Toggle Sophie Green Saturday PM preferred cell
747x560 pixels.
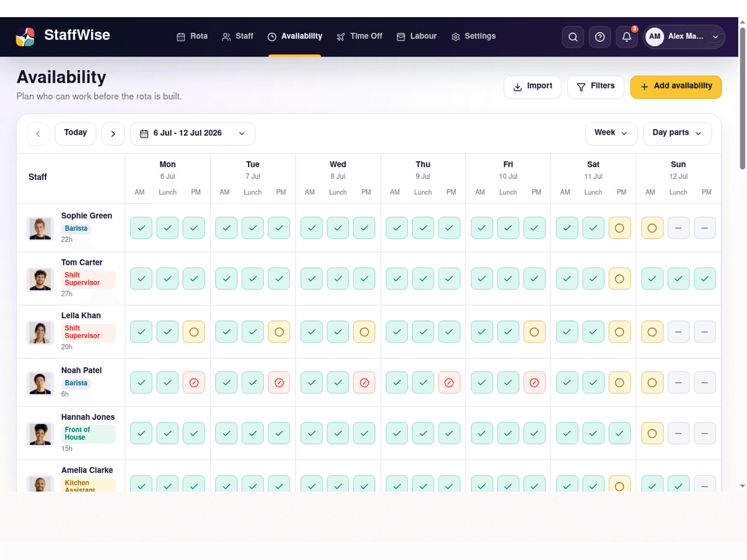coord(619,228)
